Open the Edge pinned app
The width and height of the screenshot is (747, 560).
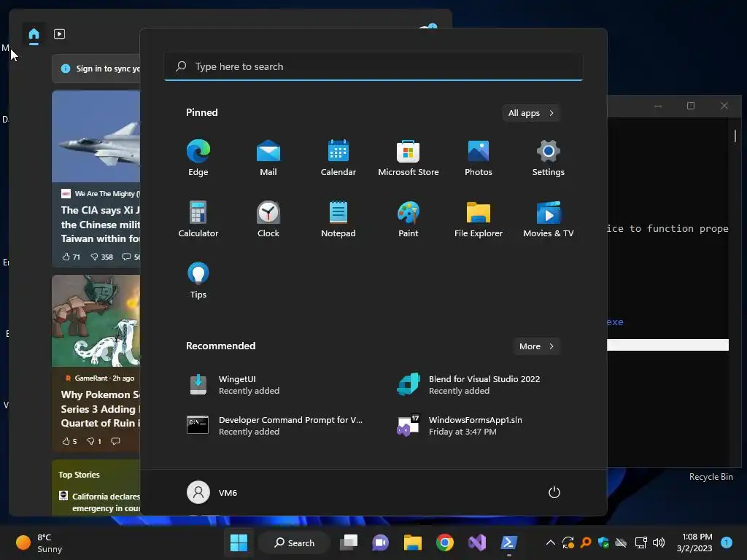click(198, 157)
